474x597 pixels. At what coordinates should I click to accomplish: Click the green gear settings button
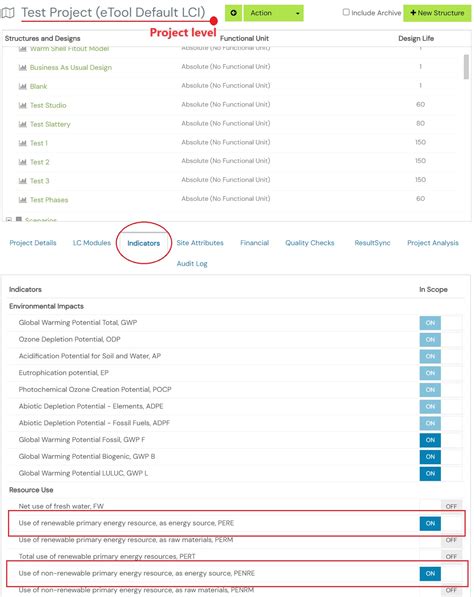pos(233,13)
